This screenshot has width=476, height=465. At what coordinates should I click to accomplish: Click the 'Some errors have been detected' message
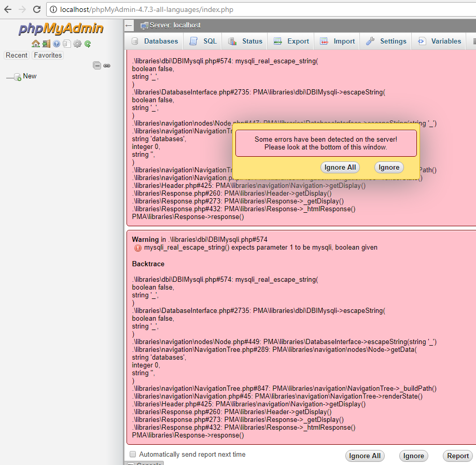(x=326, y=143)
